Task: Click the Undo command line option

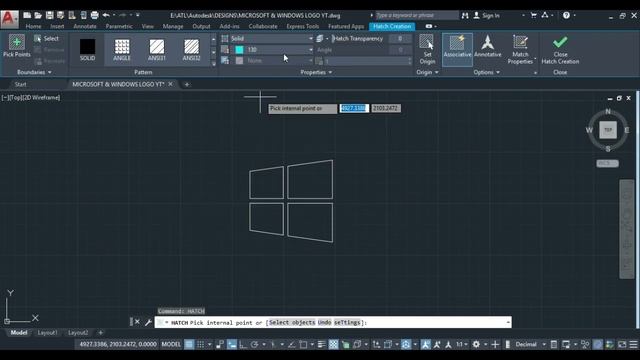Action: click(x=324, y=322)
